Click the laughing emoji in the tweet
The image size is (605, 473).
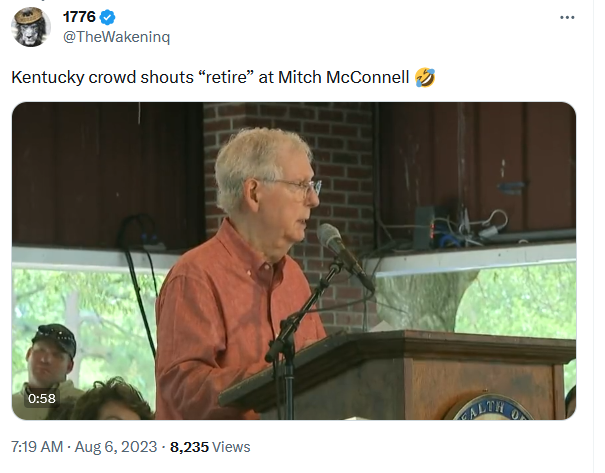click(x=424, y=78)
